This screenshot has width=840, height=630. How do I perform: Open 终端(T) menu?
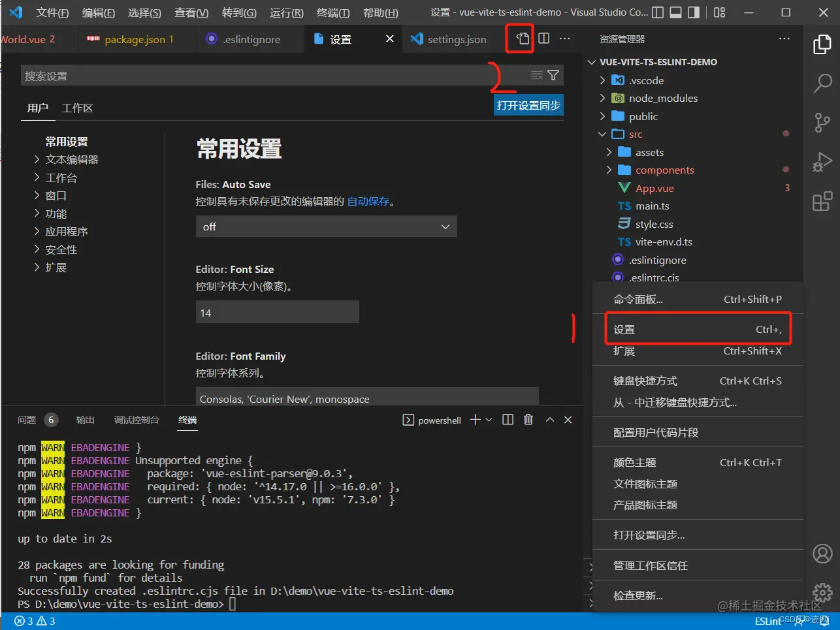(x=333, y=12)
